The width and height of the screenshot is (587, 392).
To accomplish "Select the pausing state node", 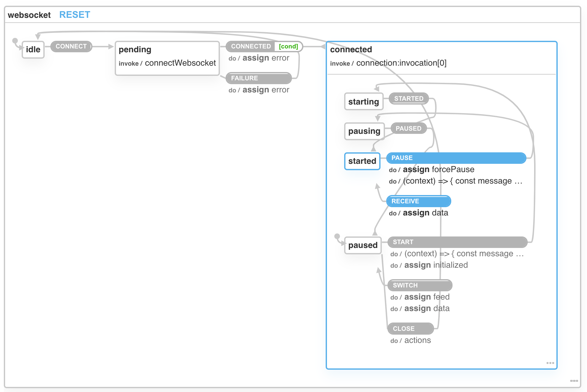I will [364, 131].
